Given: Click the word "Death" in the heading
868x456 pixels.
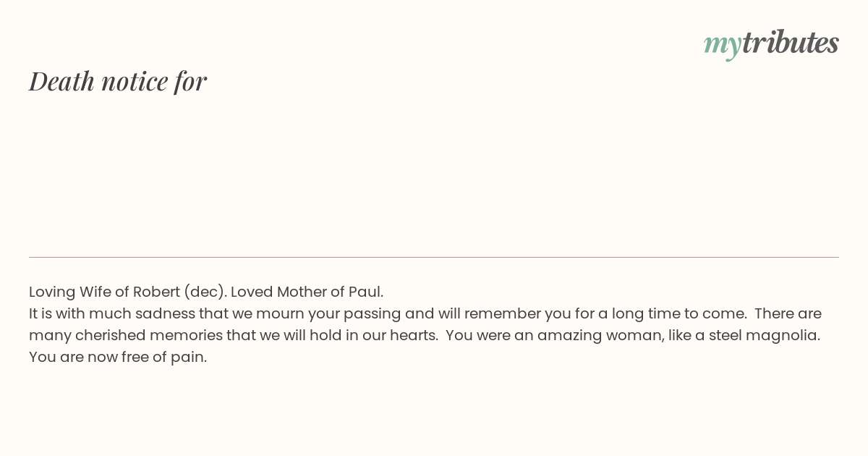Looking at the screenshot, I should 61,81.
